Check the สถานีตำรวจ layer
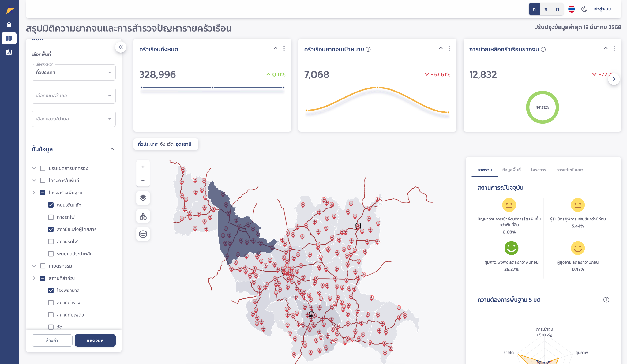Screen dimensions: 627x364 tap(51, 302)
